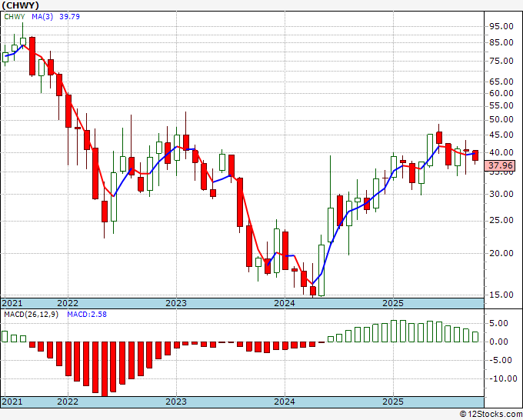Click the 20.00 price axis label

pyautogui.click(x=501, y=253)
